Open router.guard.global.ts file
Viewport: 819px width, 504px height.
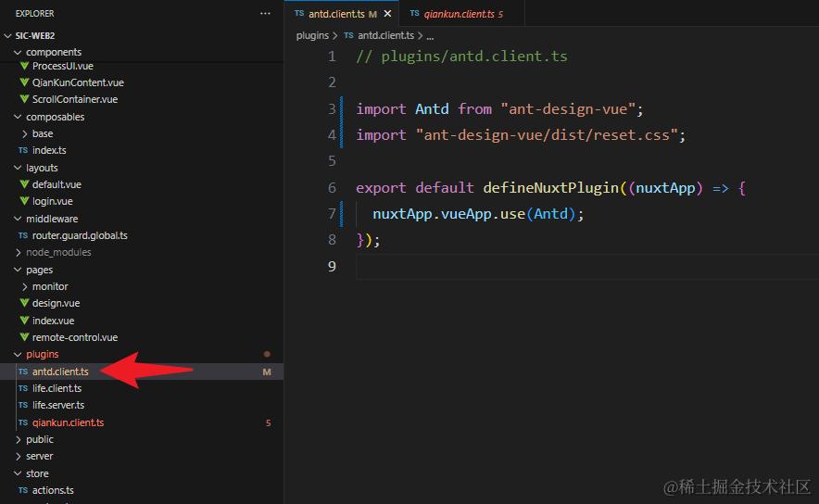coord(80,235)
